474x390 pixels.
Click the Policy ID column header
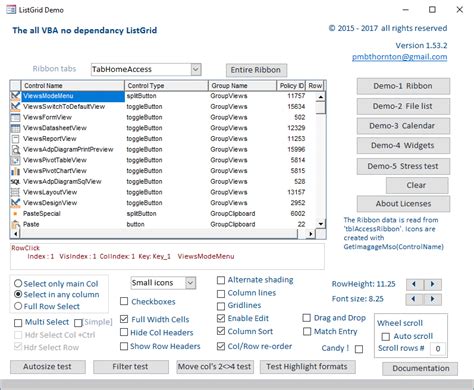tap(291, 86)
